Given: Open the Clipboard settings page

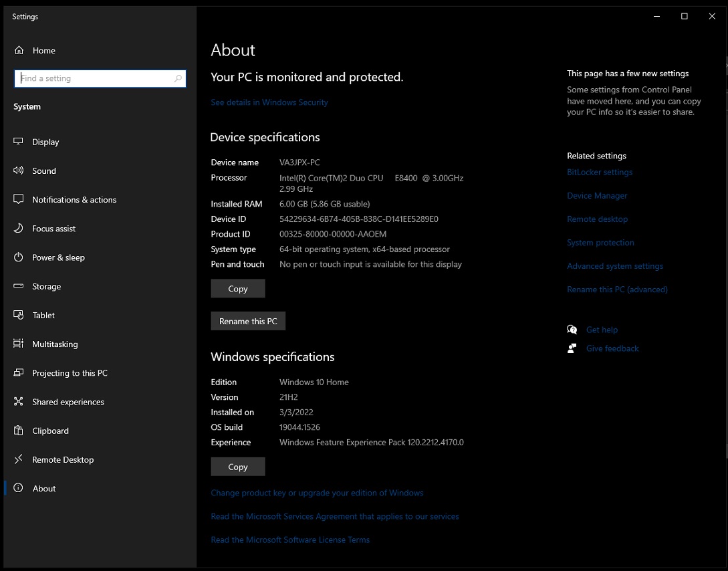Looking at the screenshot, I should pos(50,431).
